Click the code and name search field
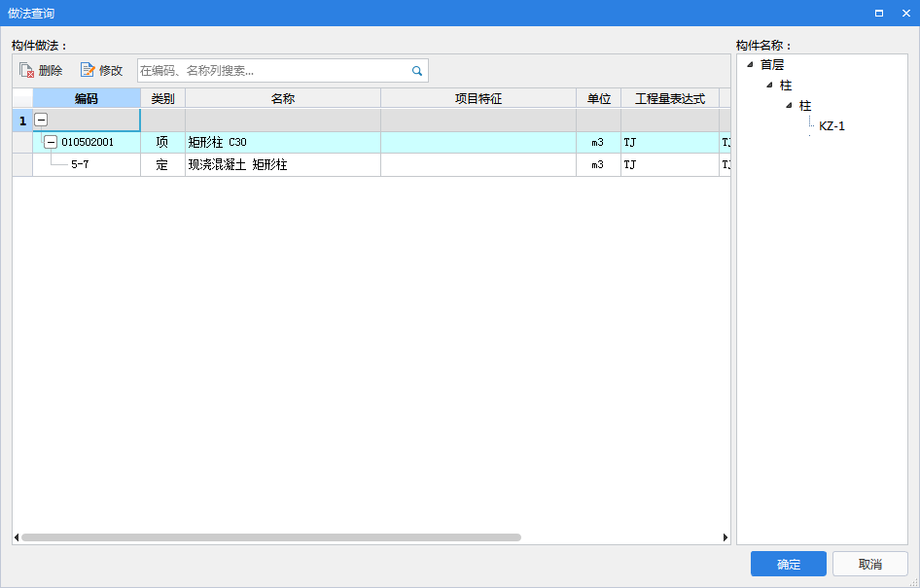The image size is (920, 588). pyautogui.click(x=272, y=71)
